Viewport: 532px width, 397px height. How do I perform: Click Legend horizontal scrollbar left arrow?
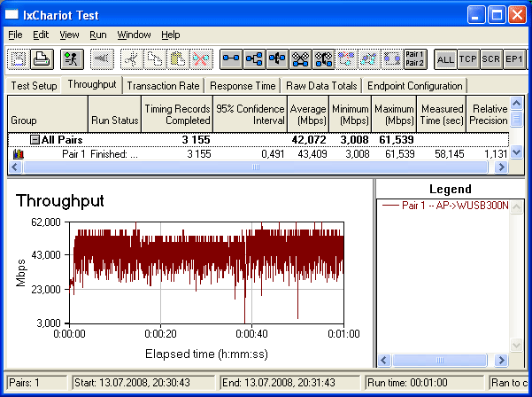coord(384,360)
